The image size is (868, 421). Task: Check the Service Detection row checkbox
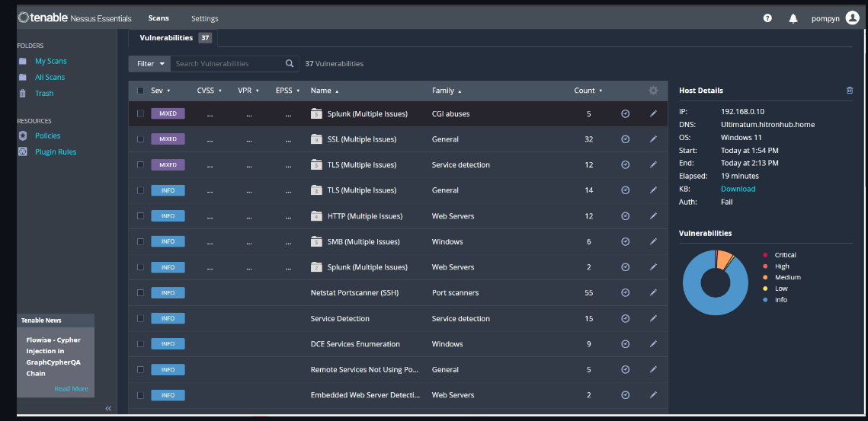click(x=141, y=318)
